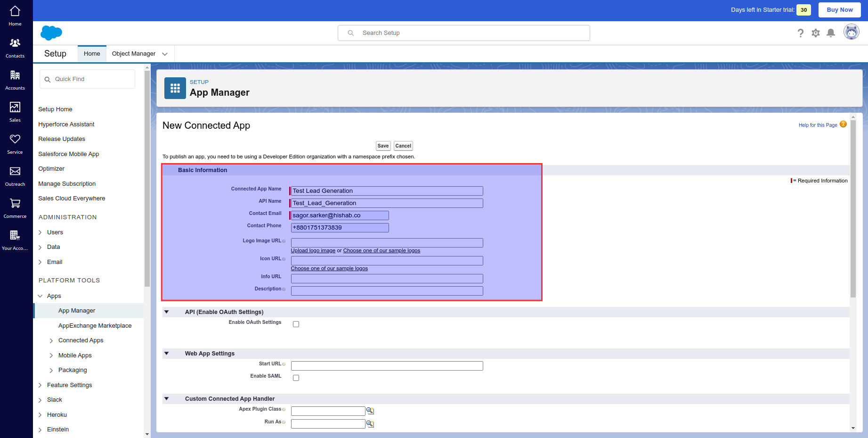Collapse the API (Enable OAuth Settings) section
868x438 pixels.
[x=166, y=312]
